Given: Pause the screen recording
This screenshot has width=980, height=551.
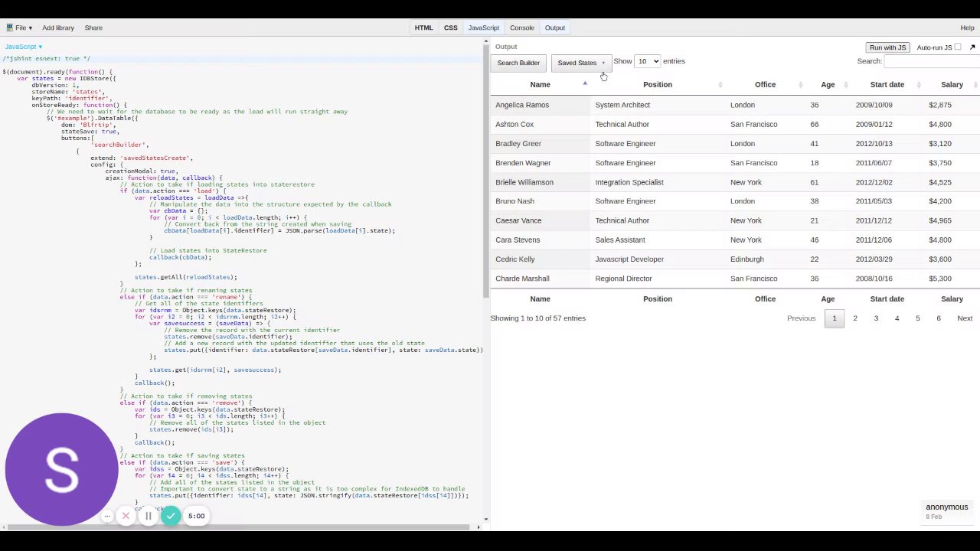Looking at the screenshot, I should pyautogui.click(x=149, y=516).
